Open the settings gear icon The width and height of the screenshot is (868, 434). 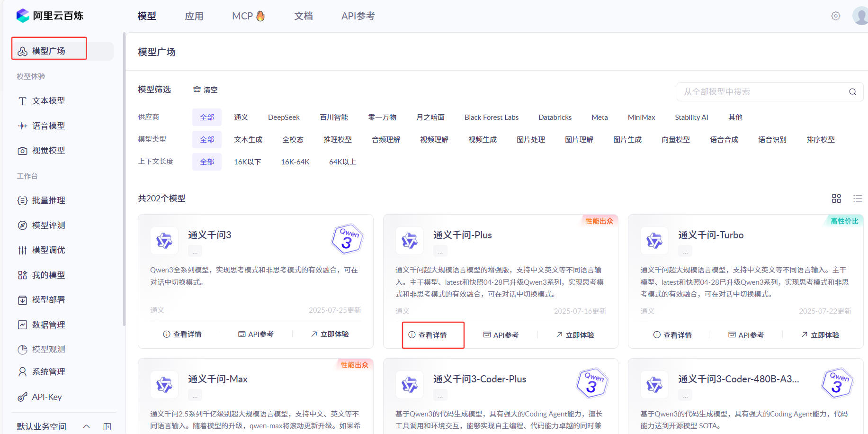836,16
